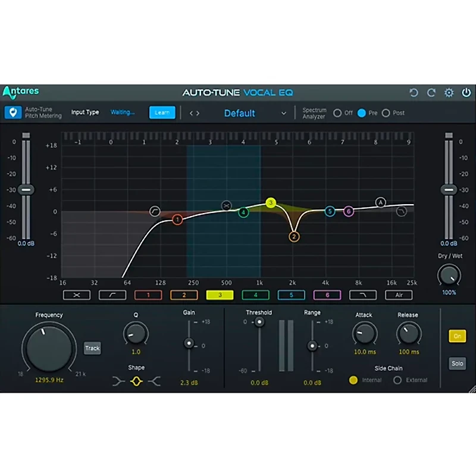Select the low-pass filter icon below the graph
This screenshot has width=476, height=476.
(363, 295)
